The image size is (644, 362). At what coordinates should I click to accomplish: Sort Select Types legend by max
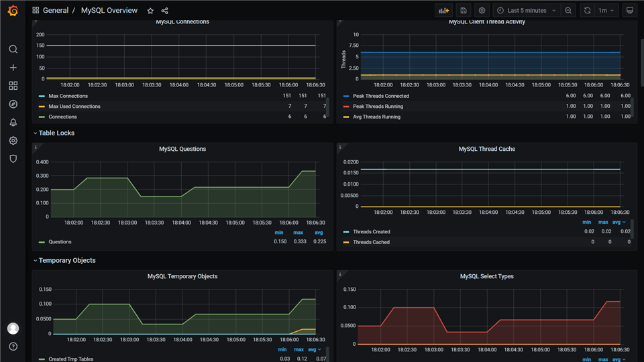(x=603, y=359)
